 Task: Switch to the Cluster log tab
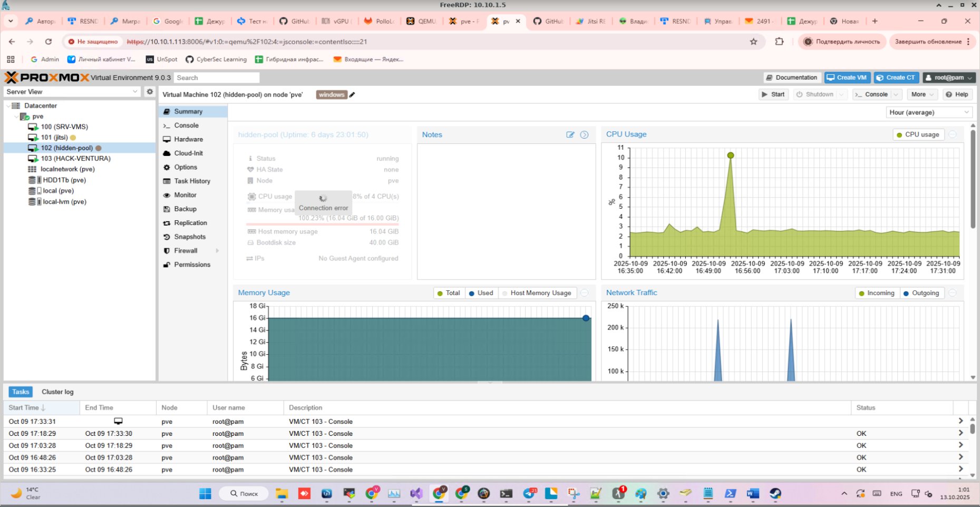pos(57,392)
